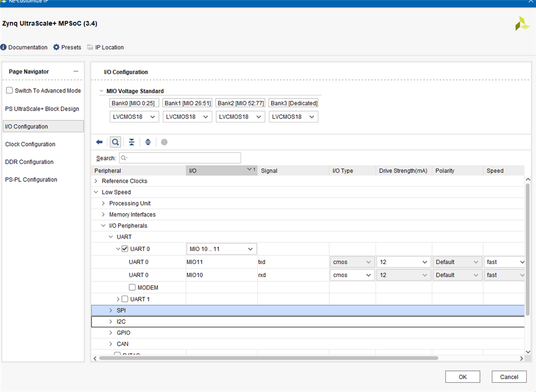Click the IP Location folder icon
Screen dimensions: 536x392
pyautogui.click(x=90, y=47)
